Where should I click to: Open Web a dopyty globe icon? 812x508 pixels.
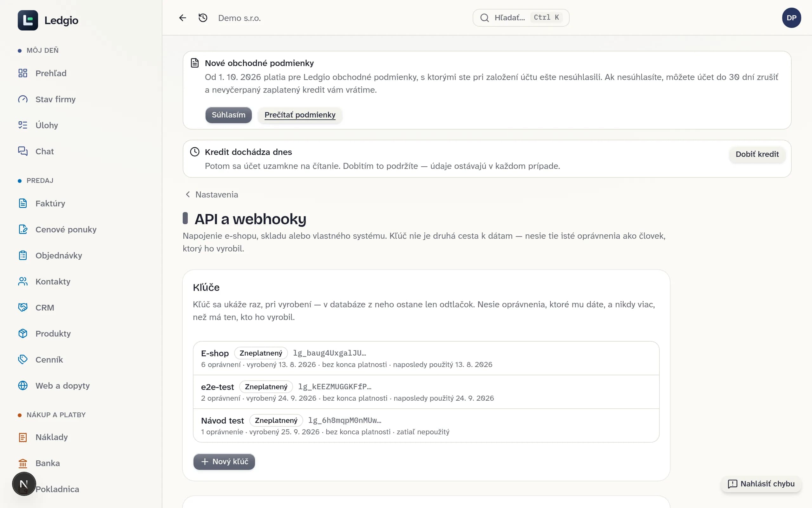[23, 386]
